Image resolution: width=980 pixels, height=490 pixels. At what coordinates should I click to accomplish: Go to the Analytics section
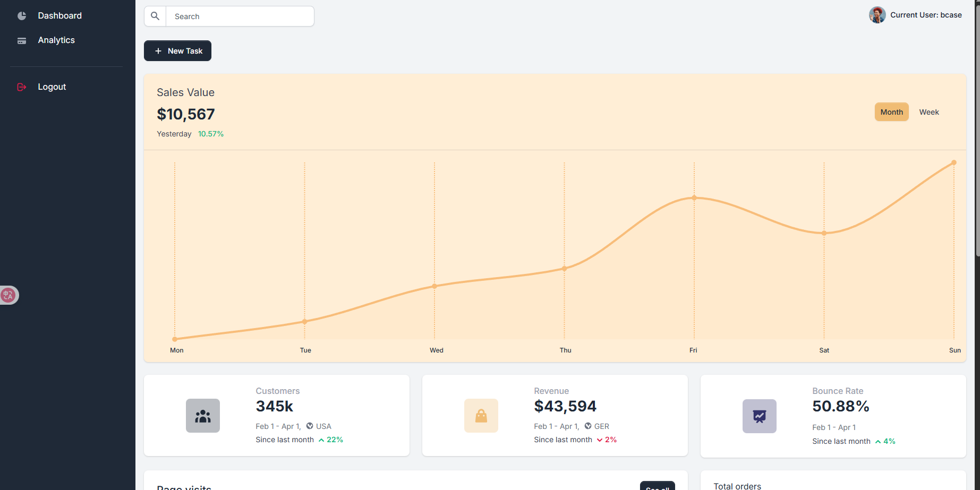[56, 40]
